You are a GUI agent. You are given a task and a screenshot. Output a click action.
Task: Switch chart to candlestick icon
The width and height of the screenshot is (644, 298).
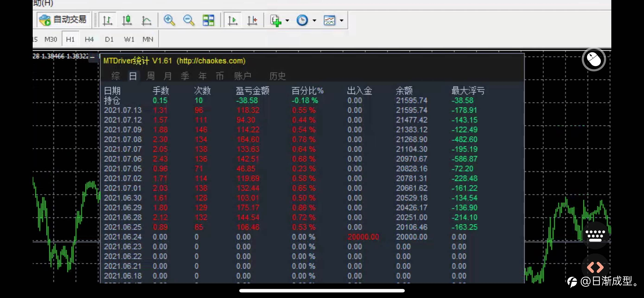127,20
